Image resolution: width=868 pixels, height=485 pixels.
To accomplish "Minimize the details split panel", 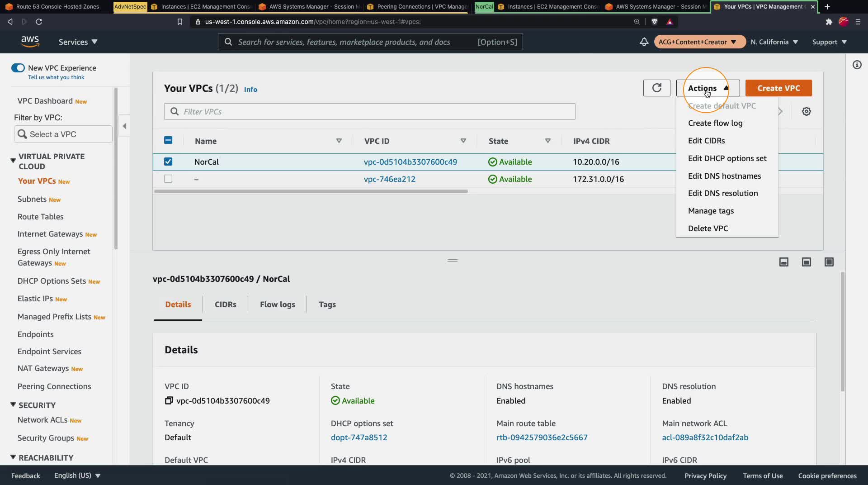I will point(783,262).
